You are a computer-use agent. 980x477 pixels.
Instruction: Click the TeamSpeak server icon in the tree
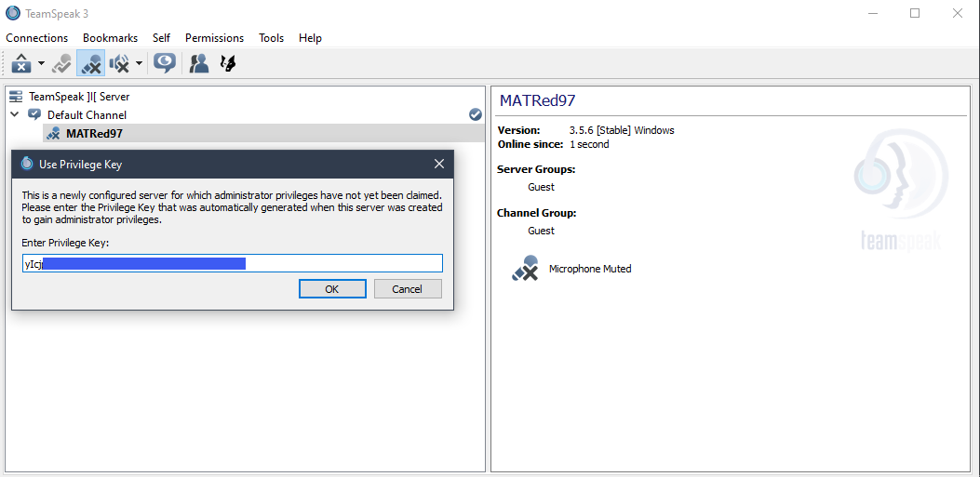16,97
